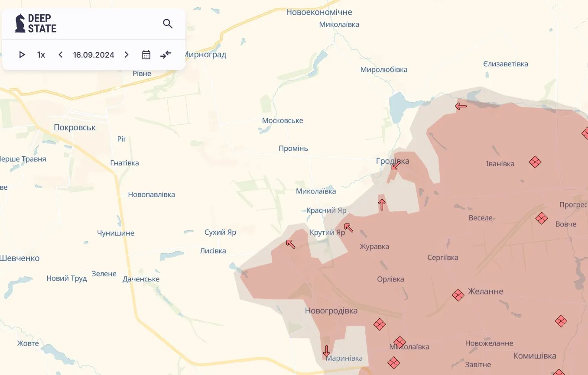Image resolution: width=588 pixels, height=375 pixels.
Task: Go to previous date using left chevron
Action: (x=60, y=55)
